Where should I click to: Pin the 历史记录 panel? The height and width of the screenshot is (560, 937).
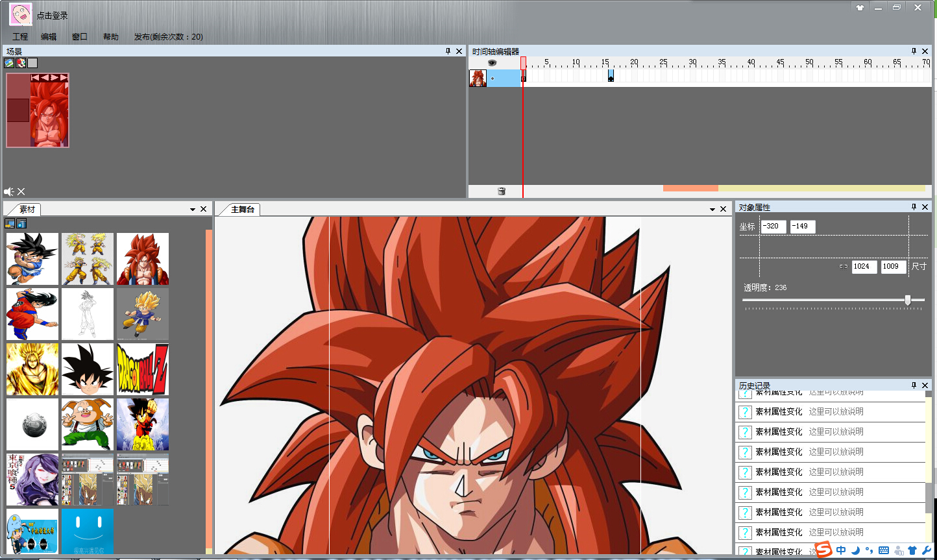914,385
